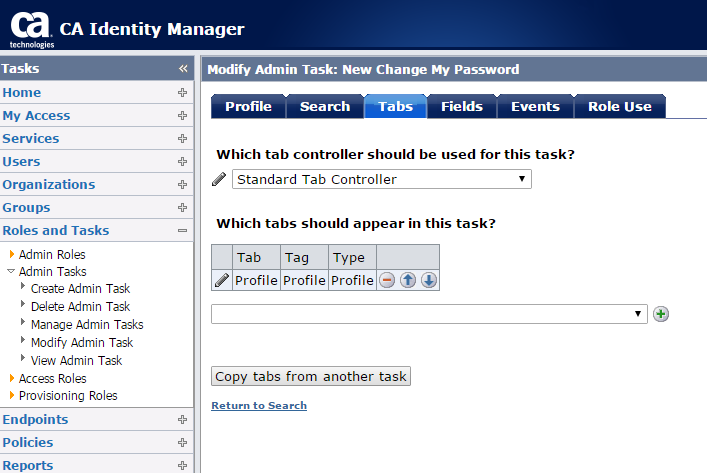Expand the Endpoints category

click(182, 420)
